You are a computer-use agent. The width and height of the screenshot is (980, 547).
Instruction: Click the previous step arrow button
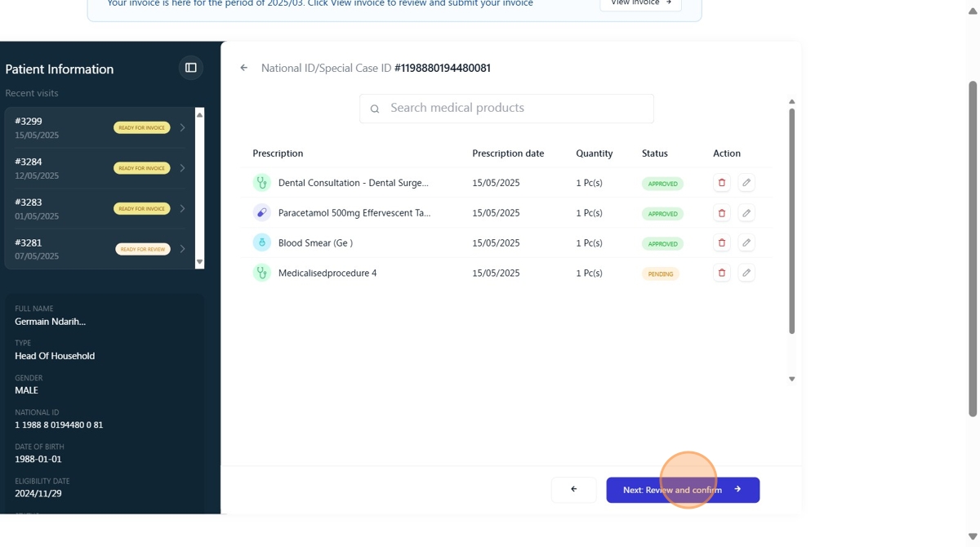tap(574, 490)
